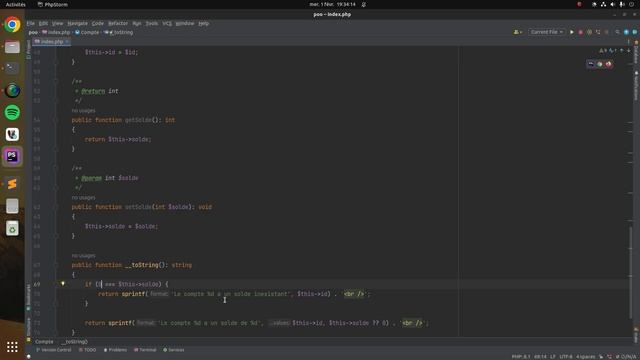The height and width of the screenshot is (360, 640).
Task: Open the TODO tool window
Action: pyautogui.click(x=88, y=350)
